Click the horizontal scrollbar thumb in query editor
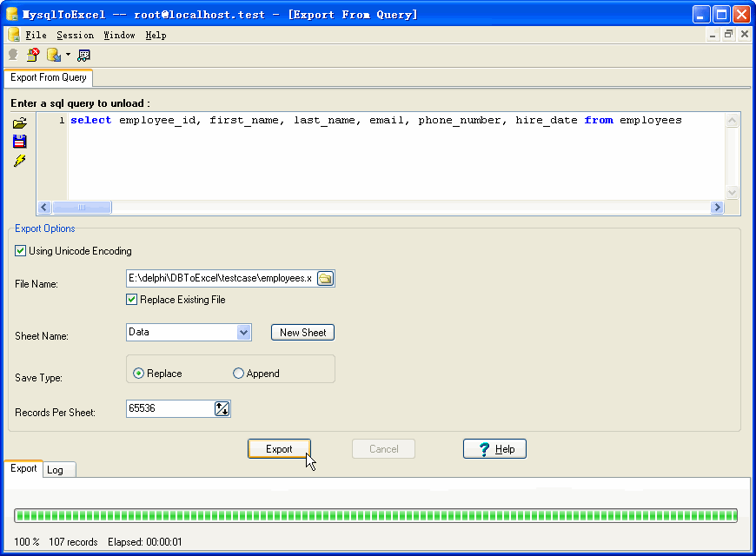The width and height of the screenshot is (756, 556). (82, 208)
